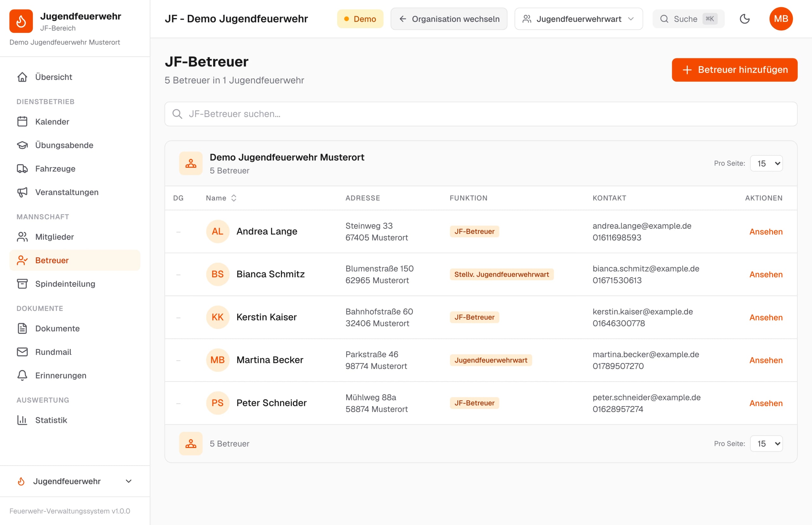Screen dimensions: 812x525
Task: Open MB user avatar menu
Action: (x=781, y=19)
